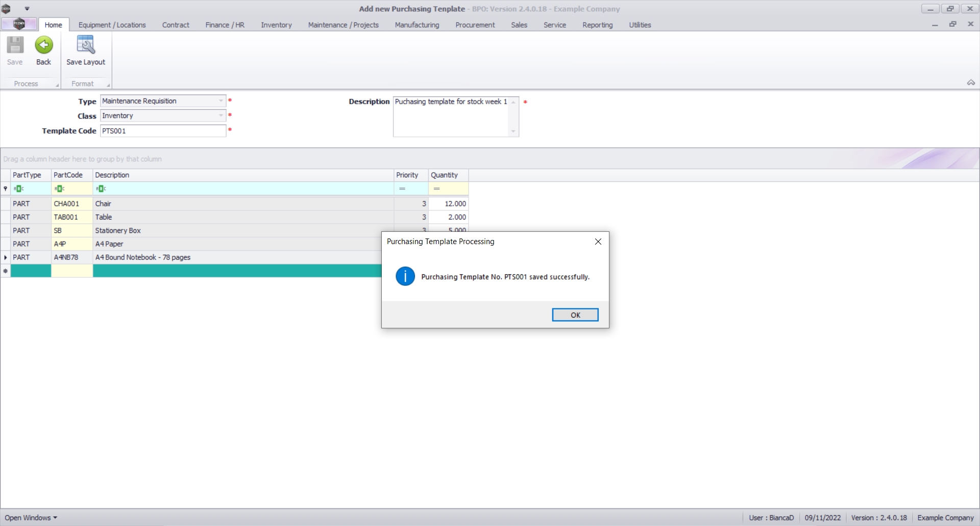Open the Class dropdown list
980x526 pixels.
[x=221, y=116]
